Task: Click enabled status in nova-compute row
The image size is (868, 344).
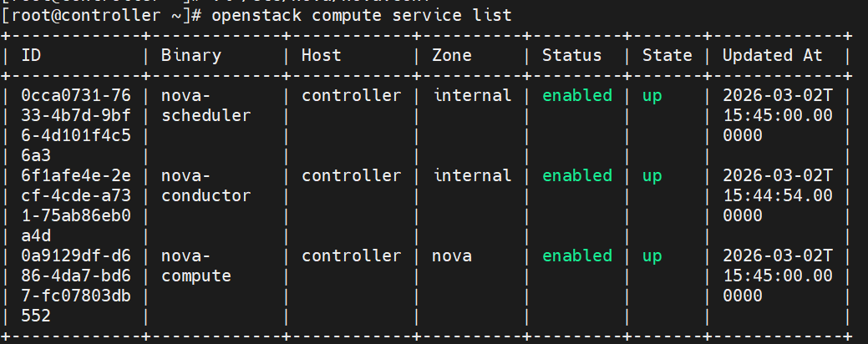Action: [x=577, y=255]
